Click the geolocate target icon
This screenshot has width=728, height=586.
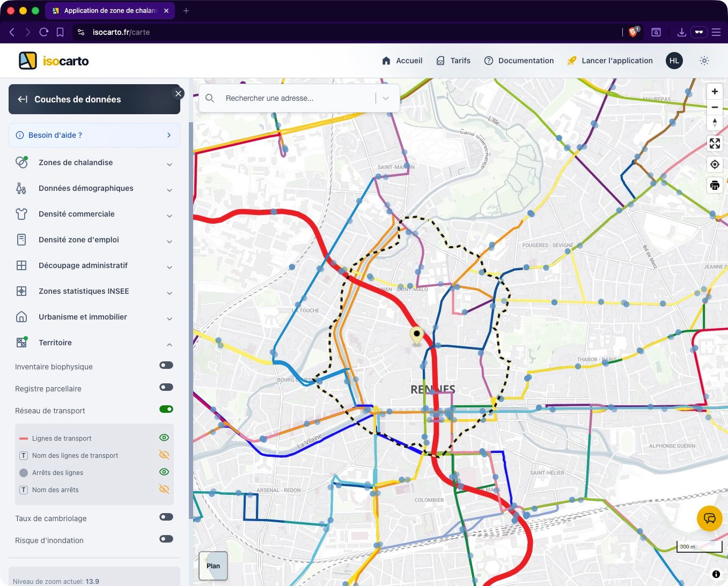point(715,165)
